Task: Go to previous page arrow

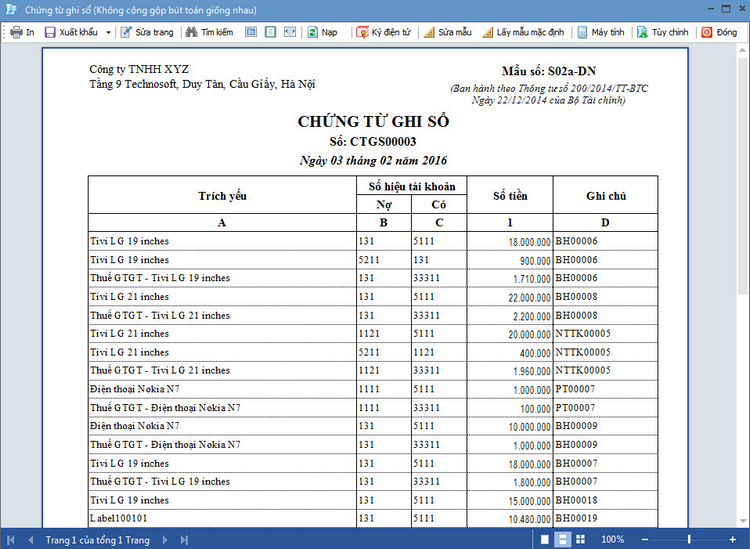Action: tap(31, 540)
